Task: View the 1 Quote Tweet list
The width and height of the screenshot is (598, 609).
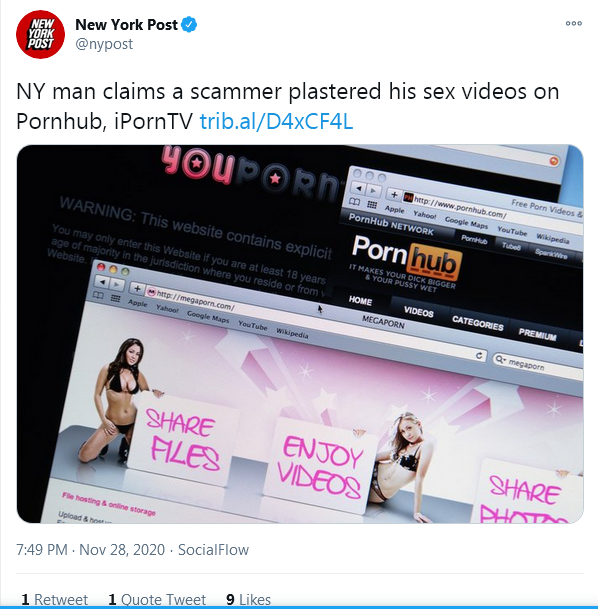Action: point(157,599)
